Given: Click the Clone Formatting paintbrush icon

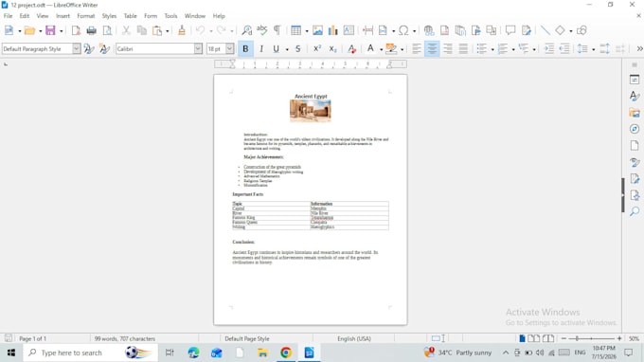Looking at the screenshot, I should 182,30.
